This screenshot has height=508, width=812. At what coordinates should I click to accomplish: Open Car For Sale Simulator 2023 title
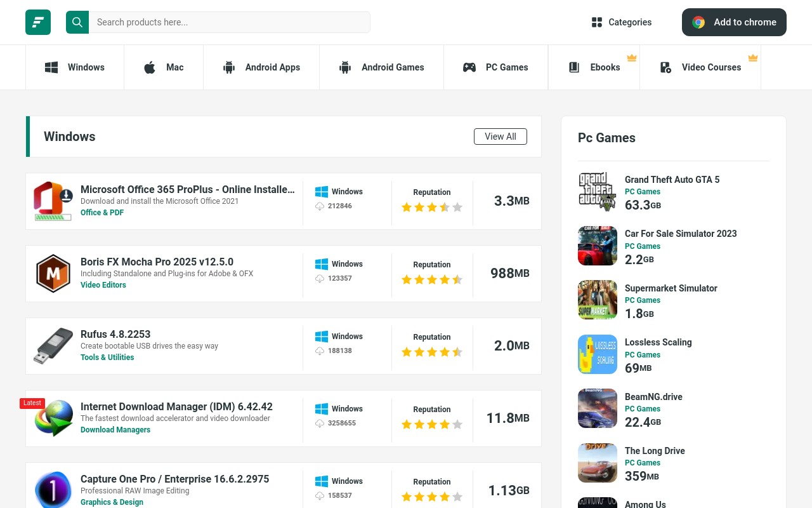pyautogui.click(x=681, y=234)
